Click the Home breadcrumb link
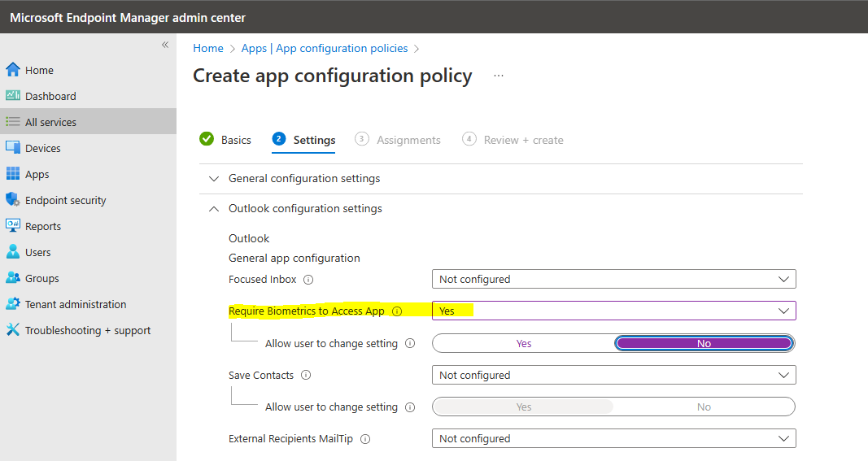The width and height of the screenshot is (868, 461). pos(208,49)
